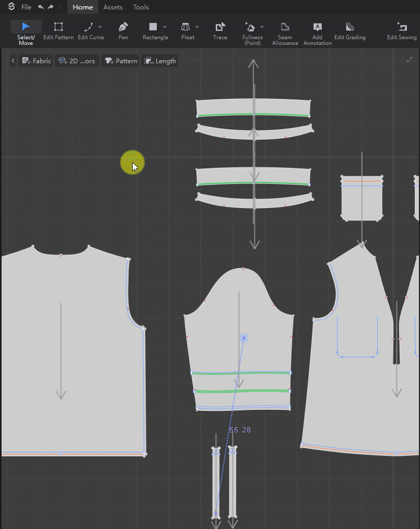
Task: Activate the Edit Pattern tool
Action: coord(59,32)
